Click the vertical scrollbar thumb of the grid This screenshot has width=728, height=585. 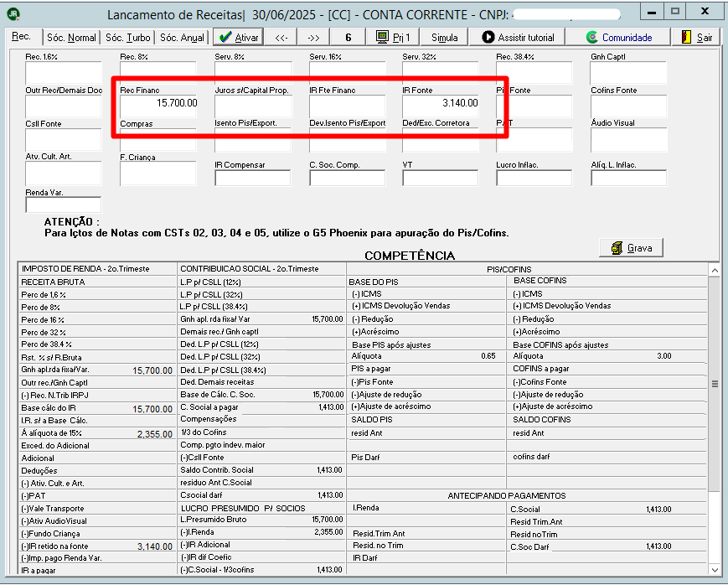pos(715,384)
